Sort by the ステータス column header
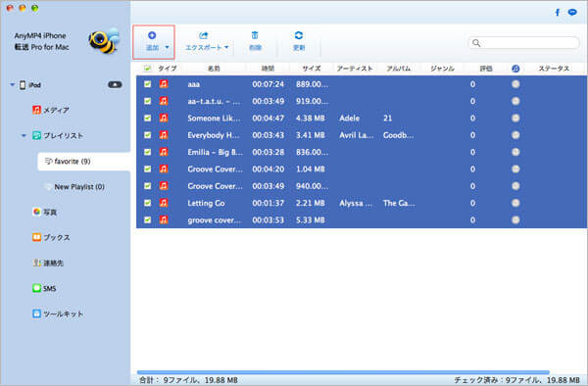The image size is (588, 386). pos(554,69)
